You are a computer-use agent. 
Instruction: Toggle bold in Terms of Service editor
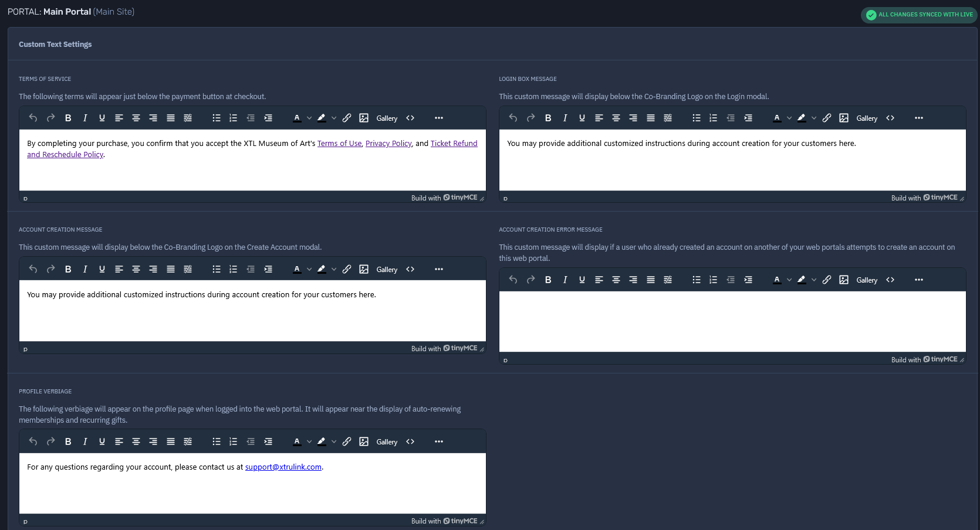tap(68, 118)
